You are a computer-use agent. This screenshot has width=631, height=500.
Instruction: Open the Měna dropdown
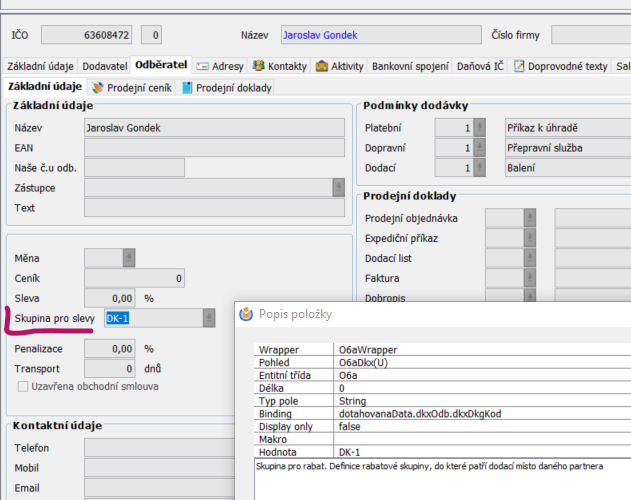point(129,258)
